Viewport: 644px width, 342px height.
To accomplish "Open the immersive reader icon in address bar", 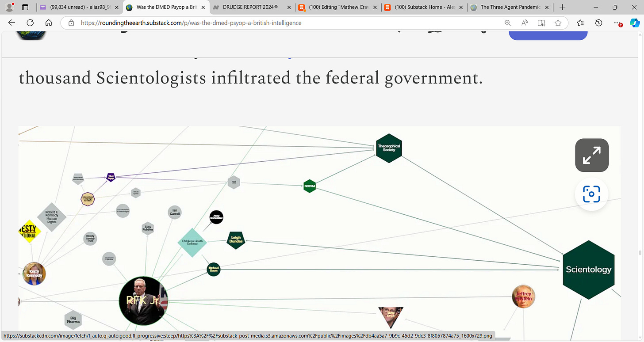I will [541, 23].
